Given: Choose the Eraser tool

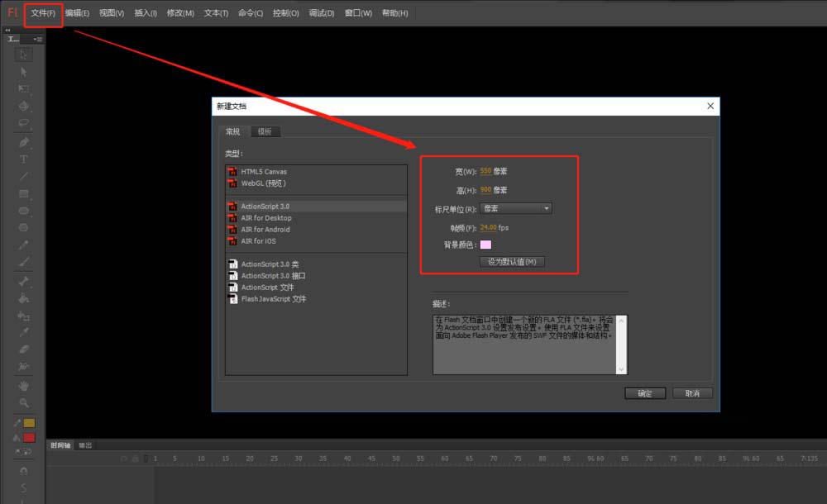Looking at the screenshot, I should 23,349.
